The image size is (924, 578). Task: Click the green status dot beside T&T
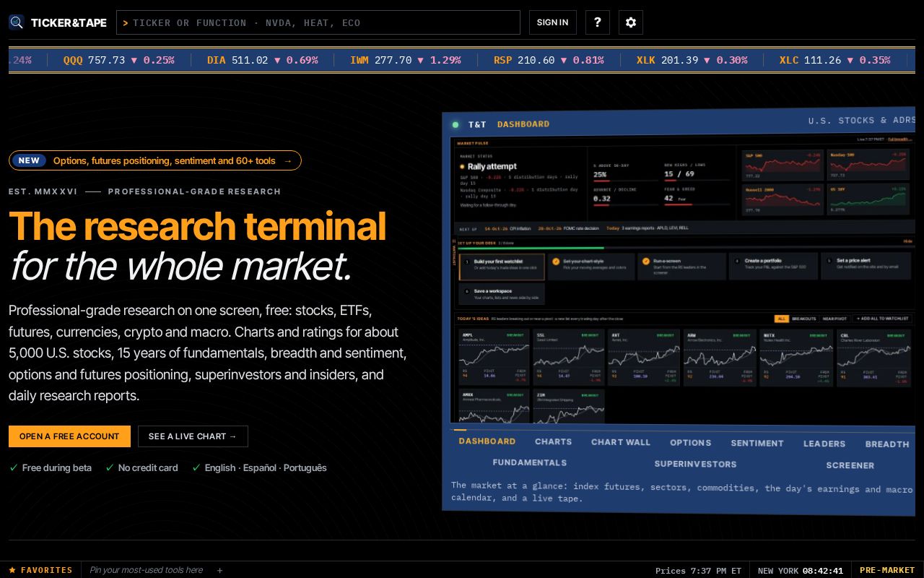coord(456,124)
